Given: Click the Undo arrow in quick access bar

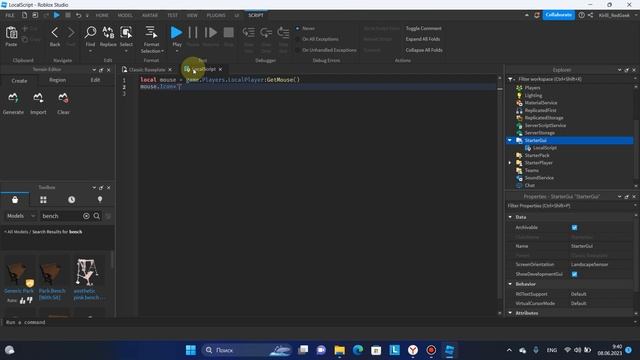Looking at the screenshot, I should 78,15.
